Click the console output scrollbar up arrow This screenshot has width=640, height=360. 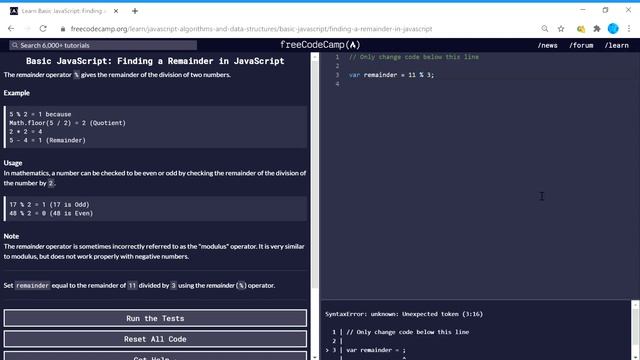click(x=635, y=304)
